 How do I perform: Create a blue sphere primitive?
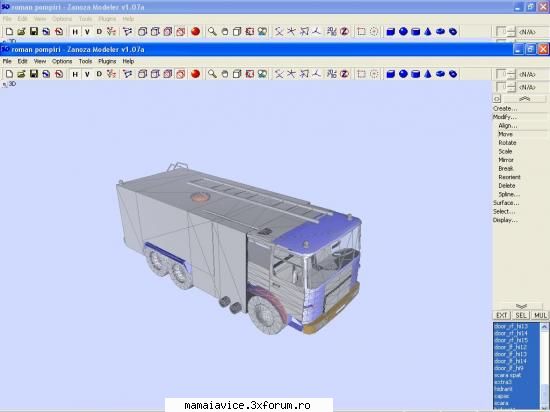(403, 74)
